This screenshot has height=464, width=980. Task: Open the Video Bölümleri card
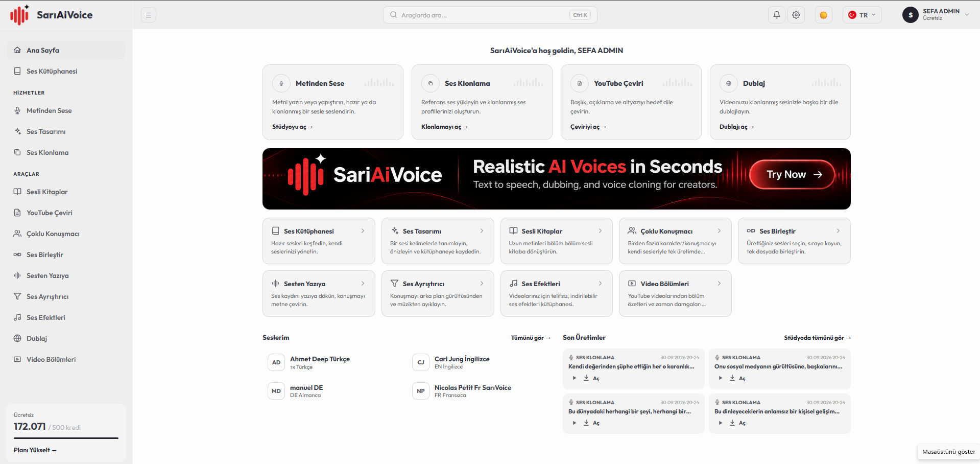pos(675,293)
